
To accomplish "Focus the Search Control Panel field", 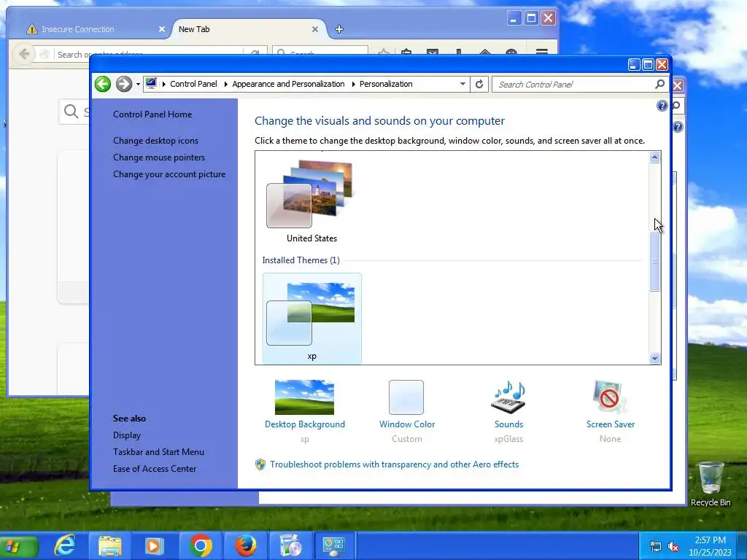I will coord(574,85).
